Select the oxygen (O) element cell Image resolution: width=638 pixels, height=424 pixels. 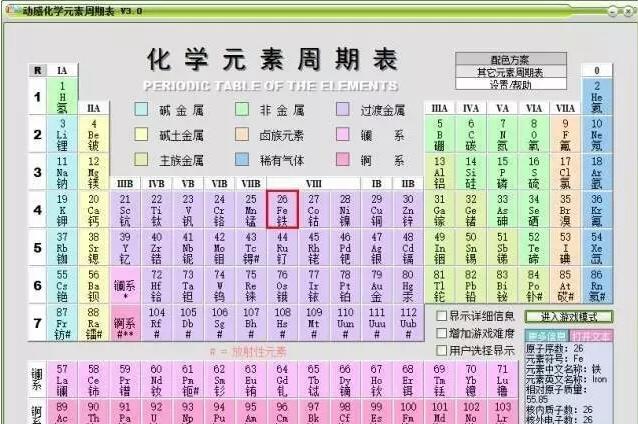click(533, 133)
